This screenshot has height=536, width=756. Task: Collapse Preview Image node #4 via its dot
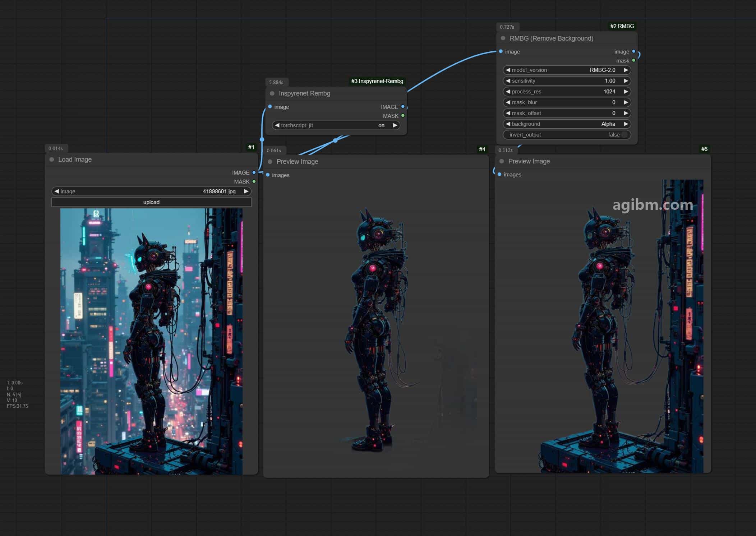[270, 162]
